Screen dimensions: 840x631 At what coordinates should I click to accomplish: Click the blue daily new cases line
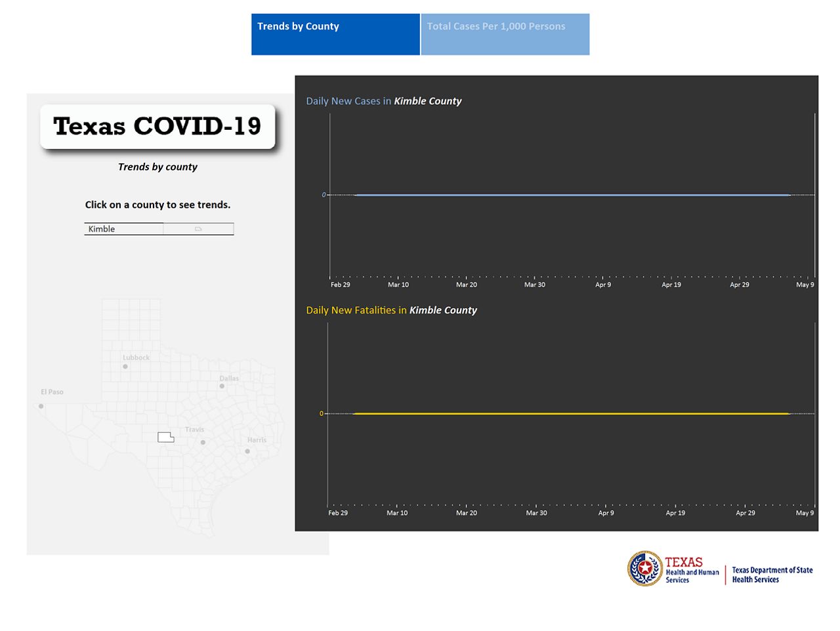click(x=571, y=195)
